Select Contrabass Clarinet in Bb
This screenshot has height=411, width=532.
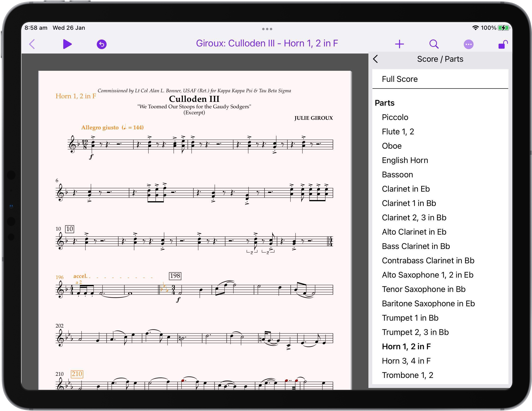440,260
